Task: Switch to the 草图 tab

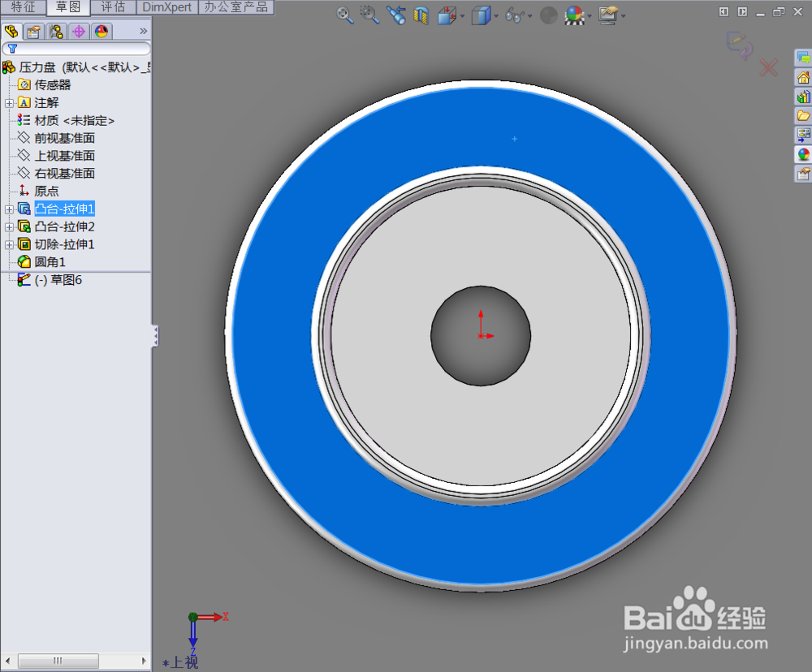Action: tap(68, 6)
